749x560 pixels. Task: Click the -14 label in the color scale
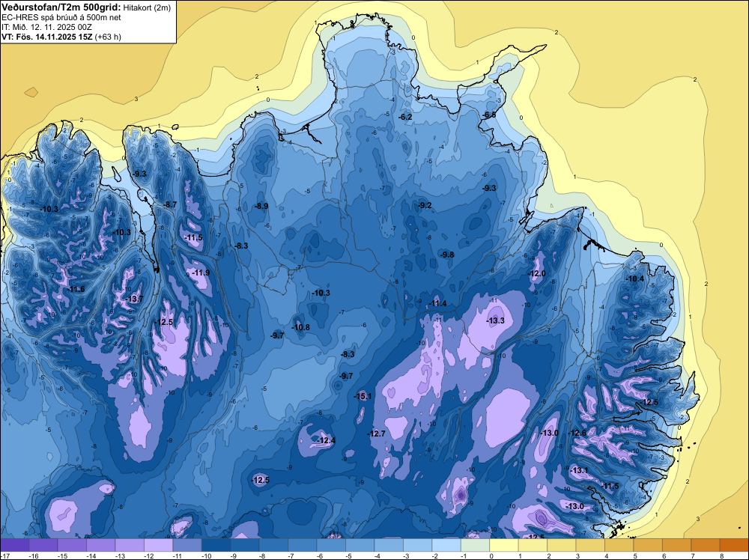pyautogui.click(x=91, y=556)
